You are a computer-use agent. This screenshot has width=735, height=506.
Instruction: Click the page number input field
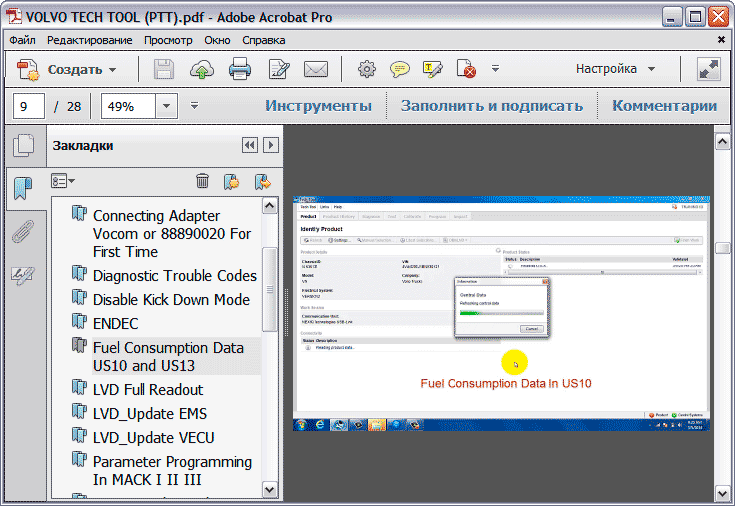pyautogui.click(x=28, y=106)
